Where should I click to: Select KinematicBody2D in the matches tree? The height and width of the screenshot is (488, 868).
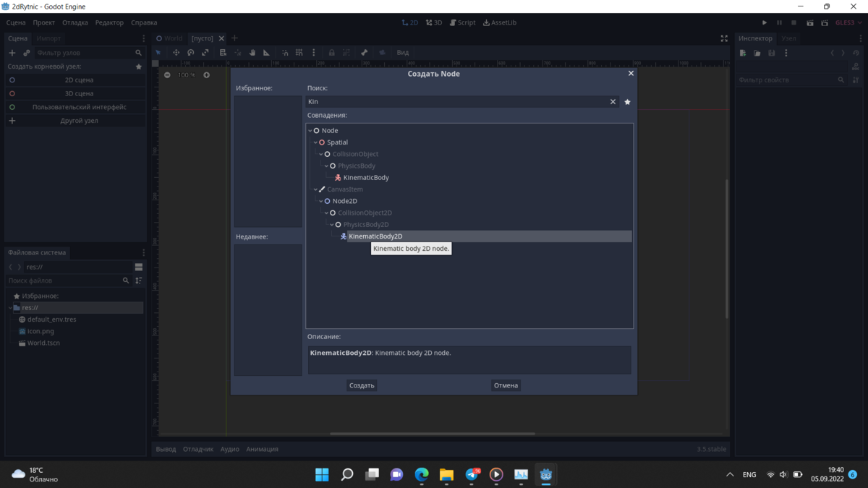pos(375,236)
